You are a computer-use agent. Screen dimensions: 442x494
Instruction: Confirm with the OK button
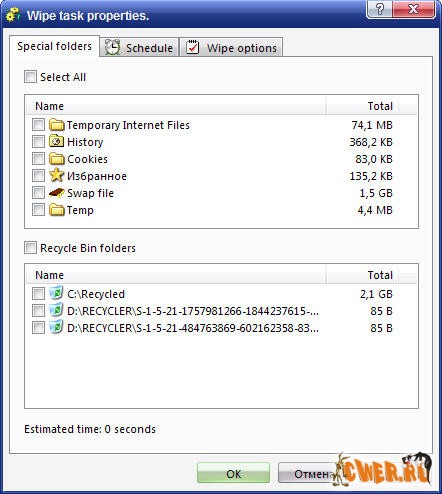click(233, 473)
